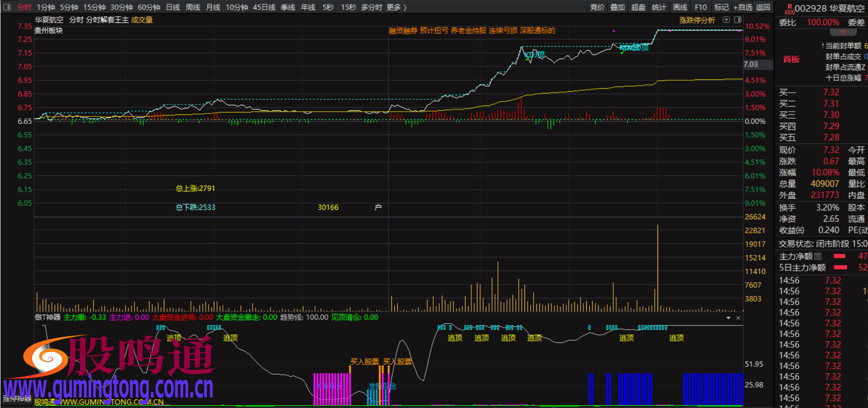The width and height of the screenshot is (868, 408).
Task: Click the 贵州板块 sector label
Action: click(x=48, y=30)
